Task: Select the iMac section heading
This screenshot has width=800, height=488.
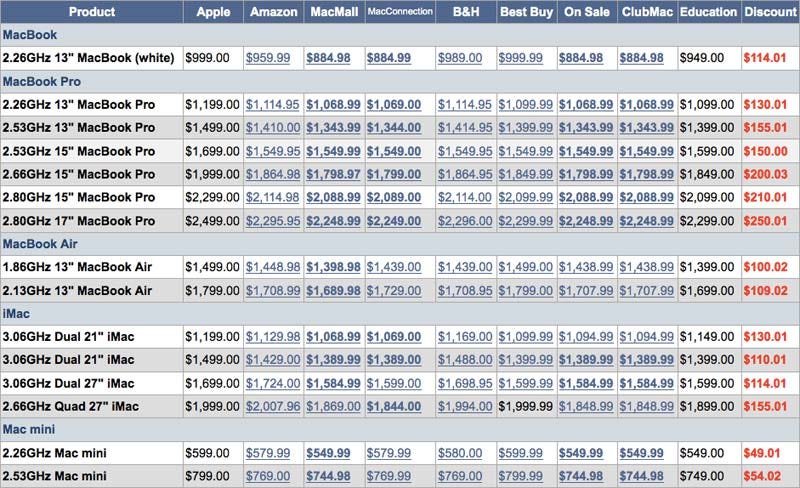Action: pyautogui.click(x=16, y=314)
